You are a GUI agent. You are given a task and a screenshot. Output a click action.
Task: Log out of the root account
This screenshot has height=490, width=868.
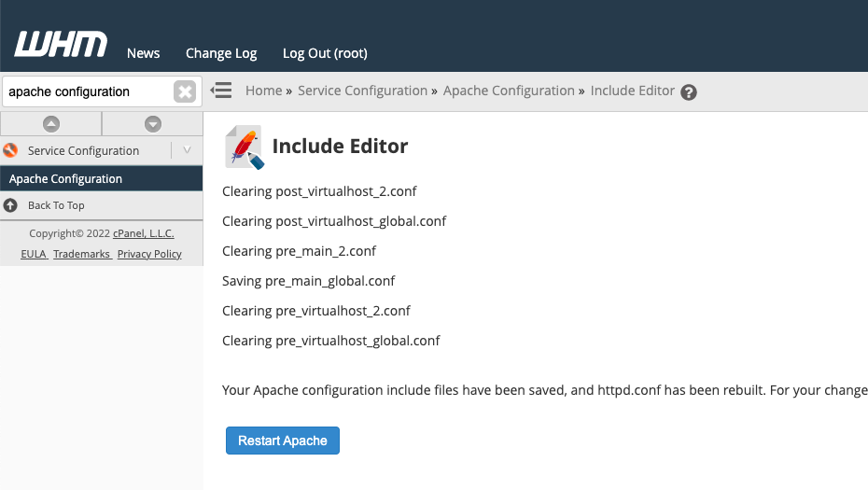pyautogui.click(x=325, y=53)
